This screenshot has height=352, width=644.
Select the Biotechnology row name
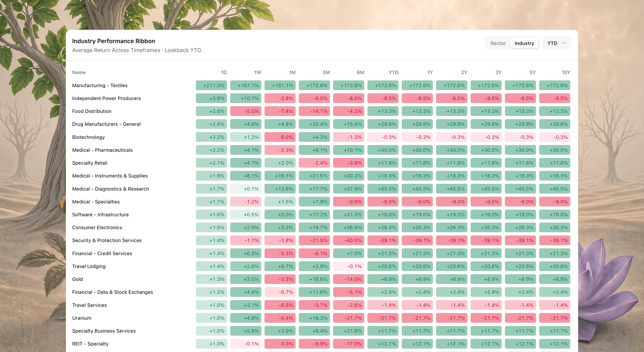pos(89,137)
